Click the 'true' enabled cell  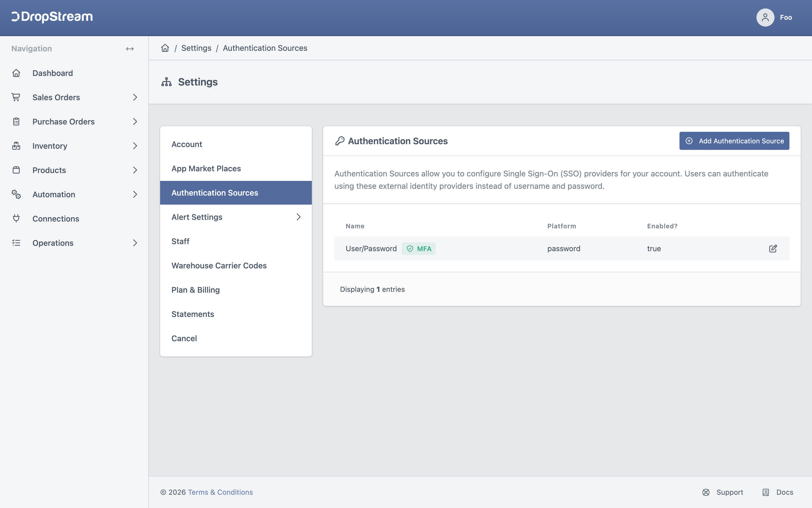point(654,249)
